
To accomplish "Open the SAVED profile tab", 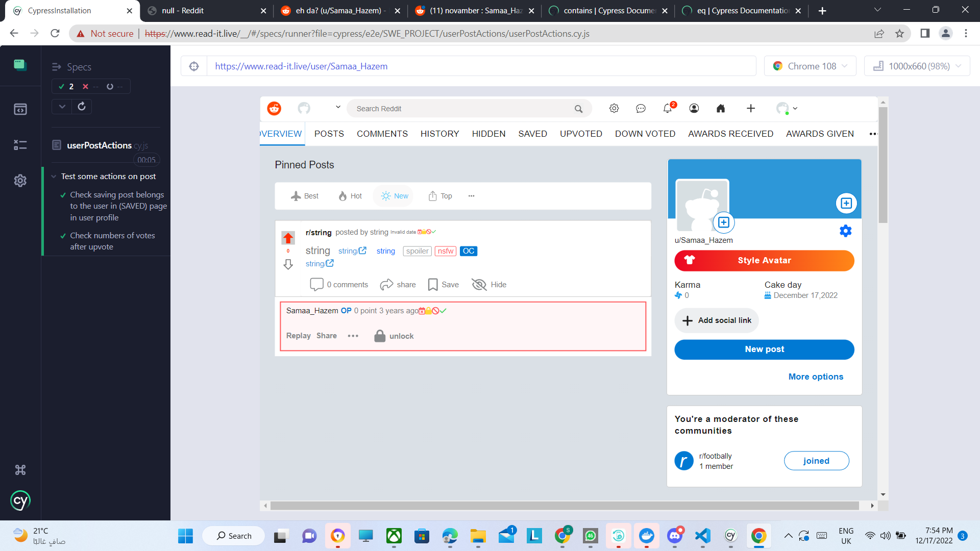I will (532, 134).
